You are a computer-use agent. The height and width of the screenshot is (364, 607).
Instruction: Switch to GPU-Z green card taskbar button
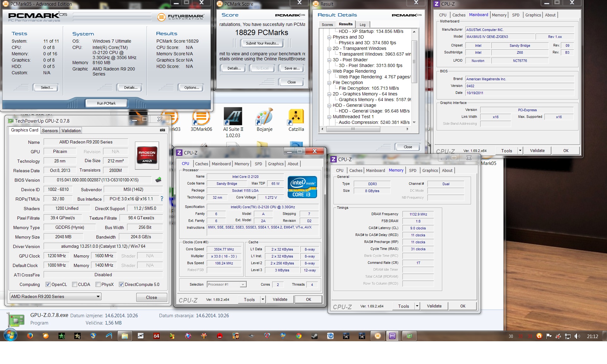coord(409,336)
